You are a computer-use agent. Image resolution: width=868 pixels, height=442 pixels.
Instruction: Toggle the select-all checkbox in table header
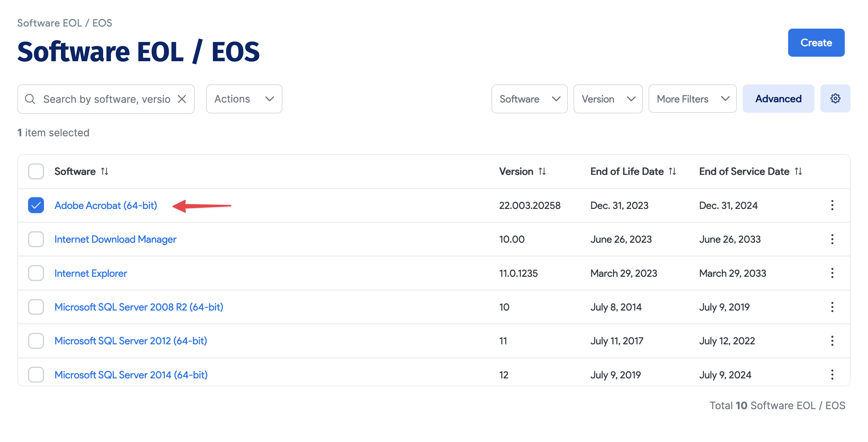[x=36, y=171]
